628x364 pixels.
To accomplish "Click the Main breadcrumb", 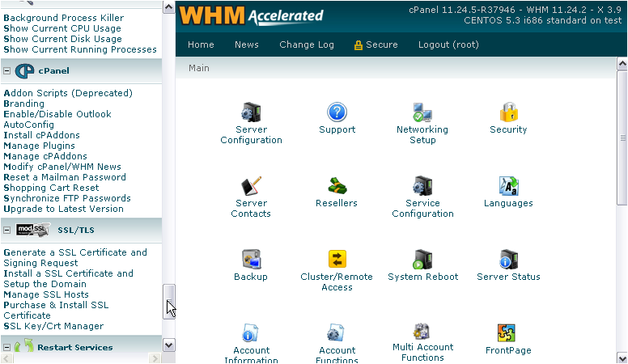I will coord(198,68).
